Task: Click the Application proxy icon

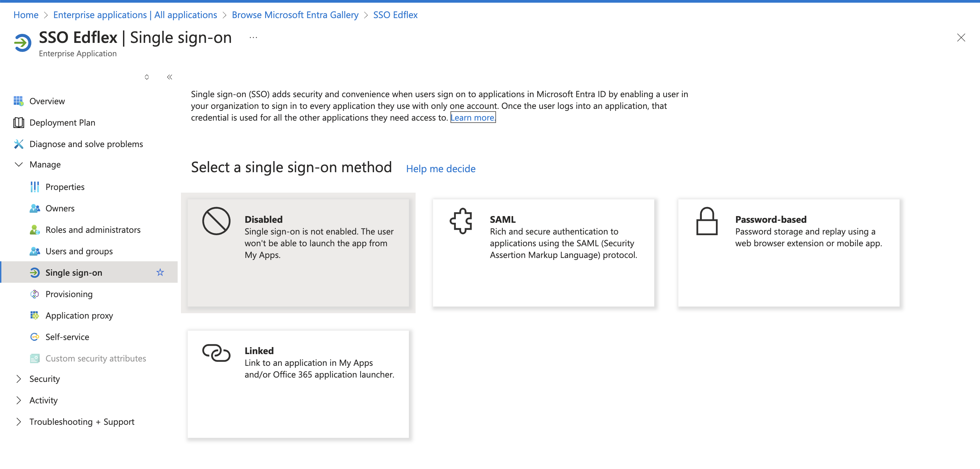Action: [35, 315]
